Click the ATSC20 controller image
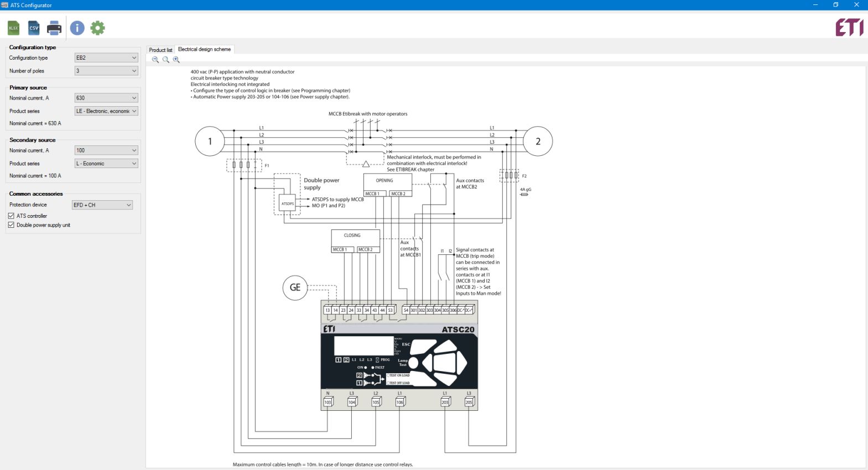 point(399,356)
